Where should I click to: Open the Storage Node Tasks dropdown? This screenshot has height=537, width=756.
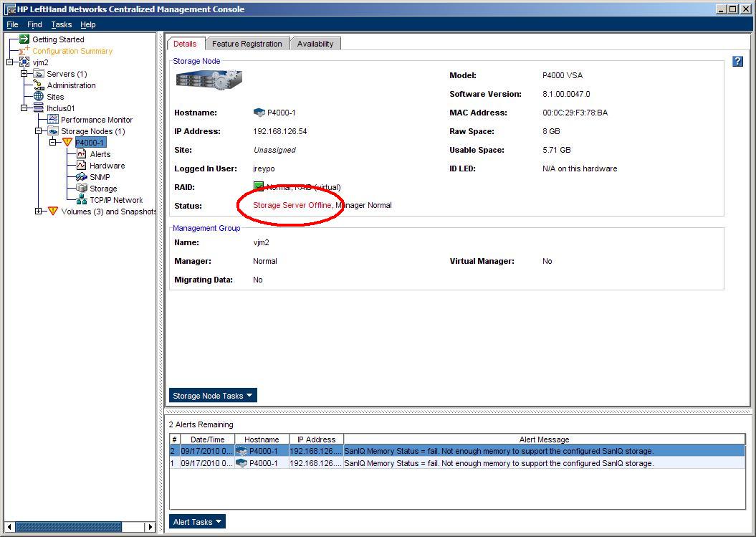click(x=212, y=396)
